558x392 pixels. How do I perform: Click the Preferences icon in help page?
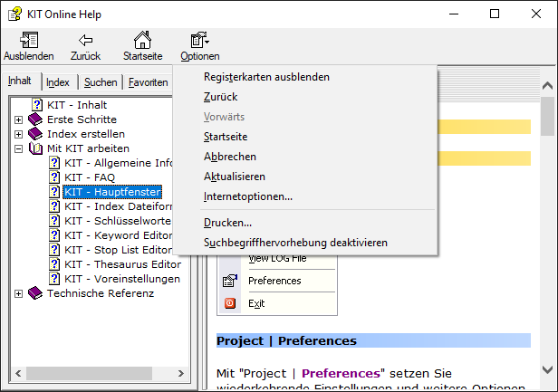pyautogui.click(x=229, y=281)
